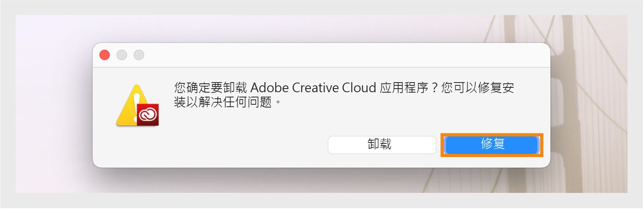Click the dialog's empty title bar
The height and width of the screenshot is (209, 644).
tap(322, 55)
